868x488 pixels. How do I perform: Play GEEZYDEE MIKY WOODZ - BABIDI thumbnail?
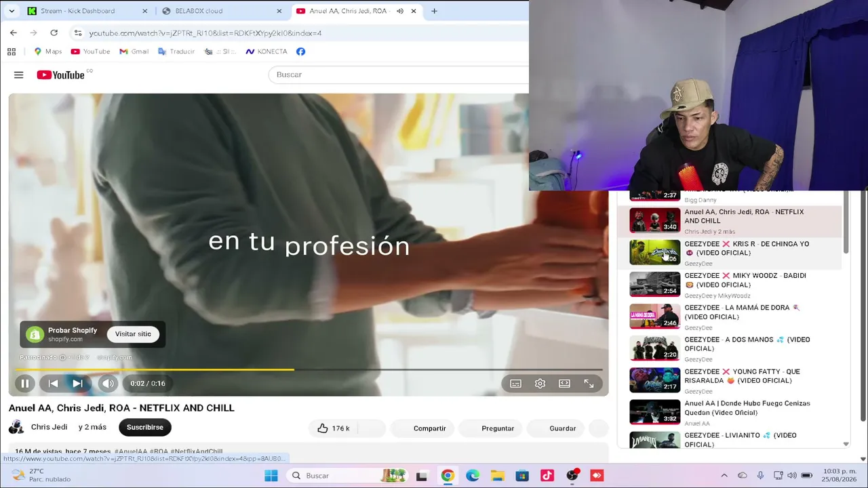654,284
